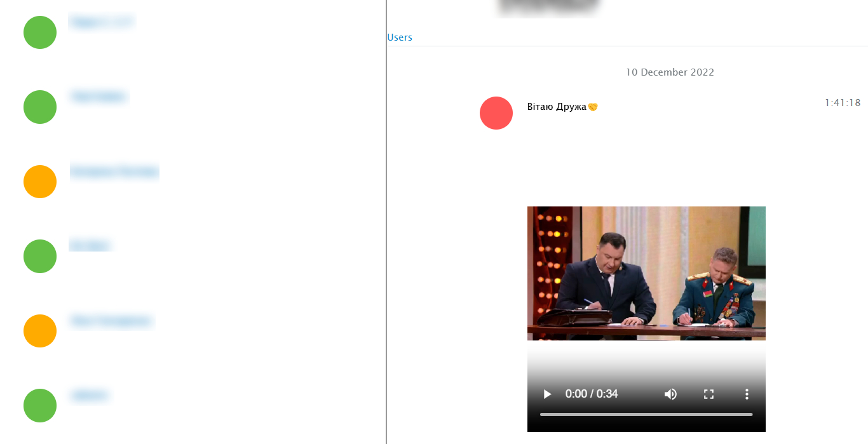This screenshot has width=868, height=444.
Task: Click the message text "Вітаю Дружа"
Action: 557,107
